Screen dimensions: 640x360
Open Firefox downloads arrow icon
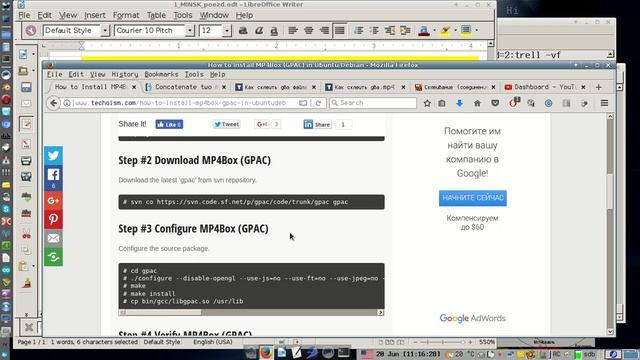460,103
